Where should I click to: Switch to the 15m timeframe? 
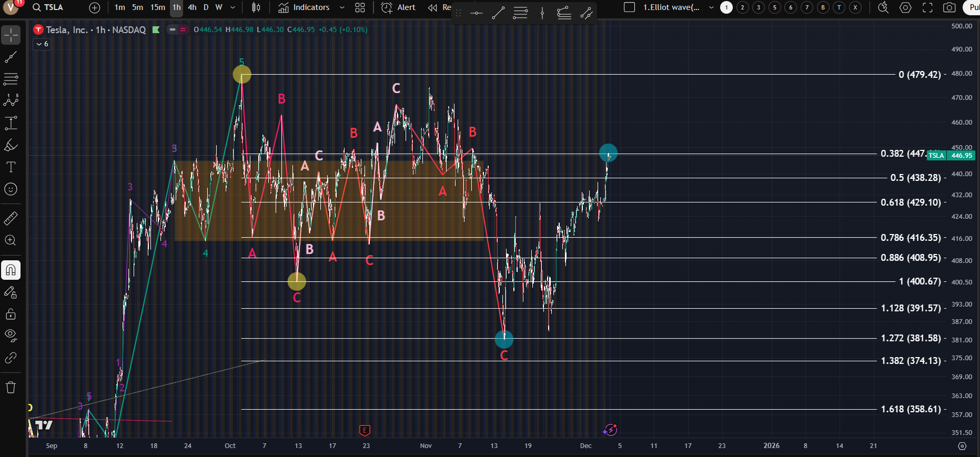pos(158,7)
